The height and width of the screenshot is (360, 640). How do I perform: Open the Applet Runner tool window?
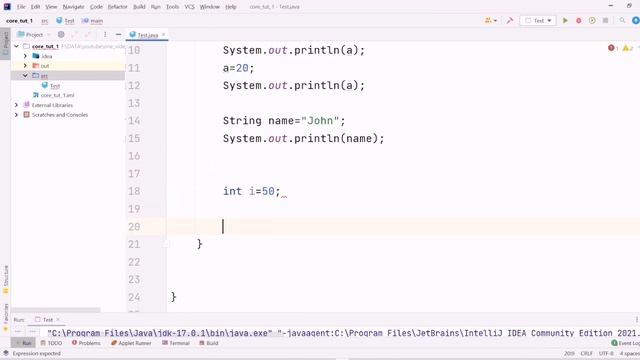click(x=131, y=343)
